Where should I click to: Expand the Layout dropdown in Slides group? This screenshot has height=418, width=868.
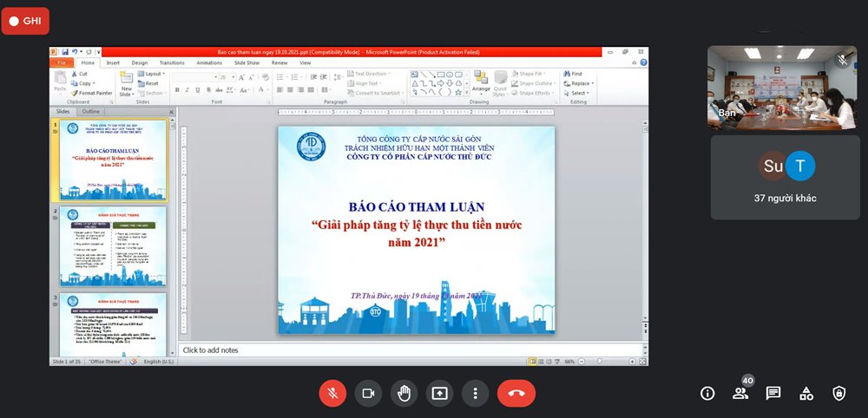(x=151, y=75)
